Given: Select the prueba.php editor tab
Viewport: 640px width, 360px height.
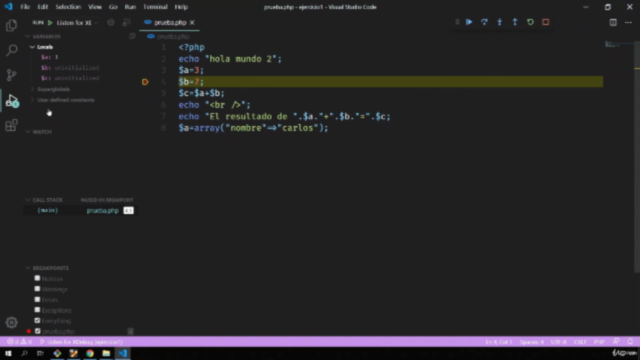Looking at the screenshot, I should [x=169, y=22].
